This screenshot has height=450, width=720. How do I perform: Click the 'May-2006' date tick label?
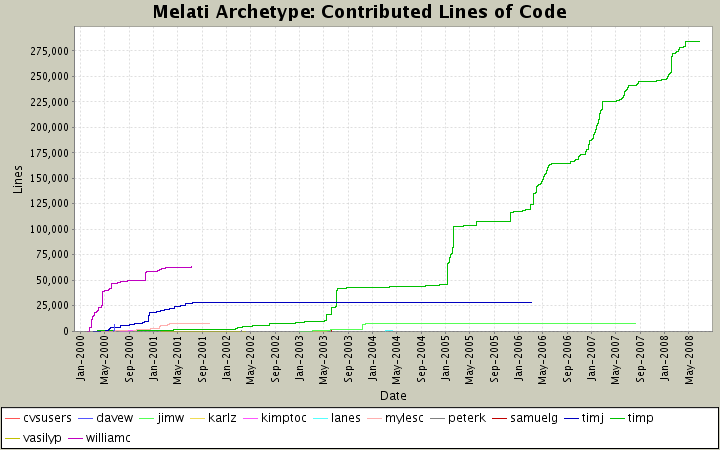(x=542, y=360)
